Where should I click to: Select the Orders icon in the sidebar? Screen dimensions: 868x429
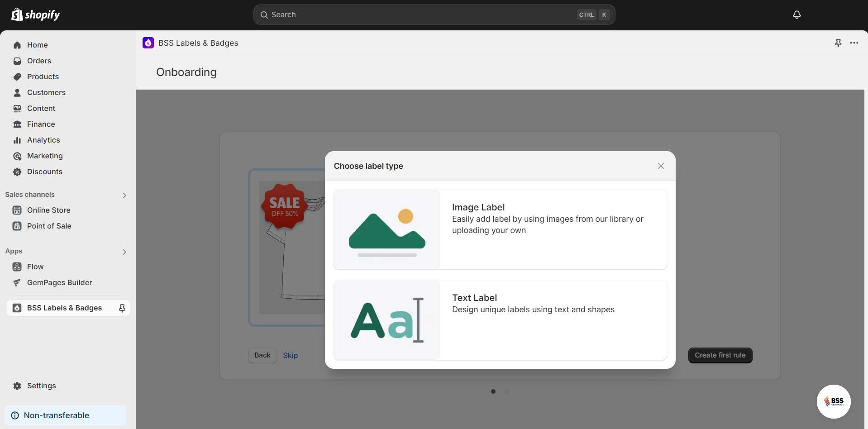17,61
